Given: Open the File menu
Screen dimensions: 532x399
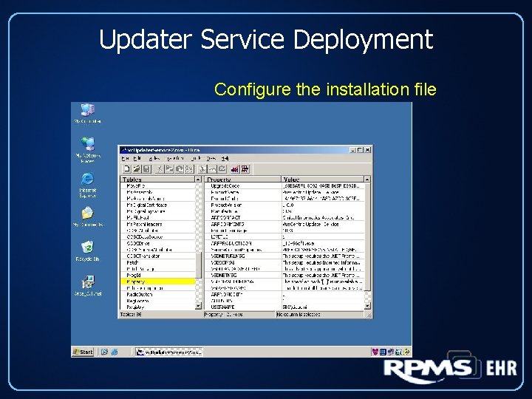Looking at the screenshot, I should (x=125, y=158).
